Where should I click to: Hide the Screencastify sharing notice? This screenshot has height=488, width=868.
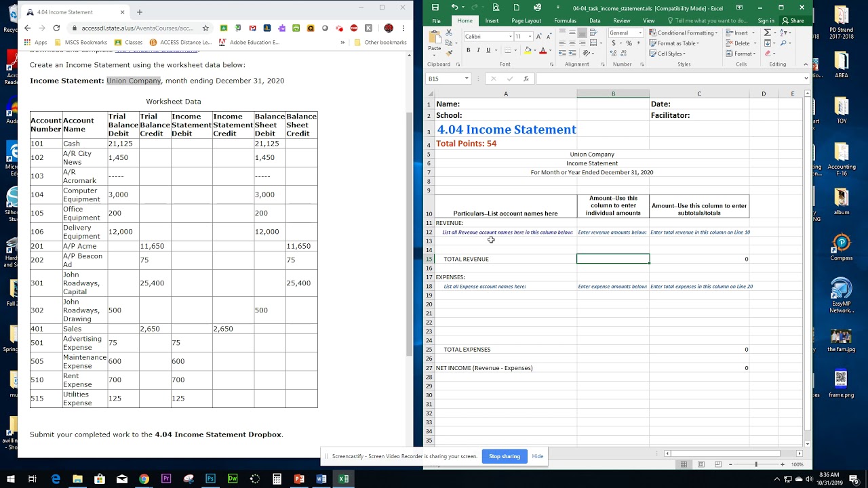pos(538,456)
